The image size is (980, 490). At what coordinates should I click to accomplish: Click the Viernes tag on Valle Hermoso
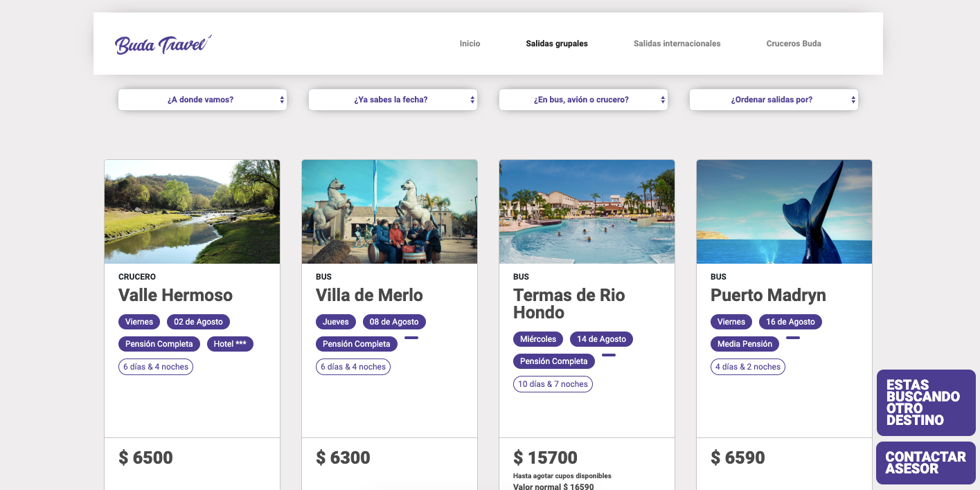point(139,322)
